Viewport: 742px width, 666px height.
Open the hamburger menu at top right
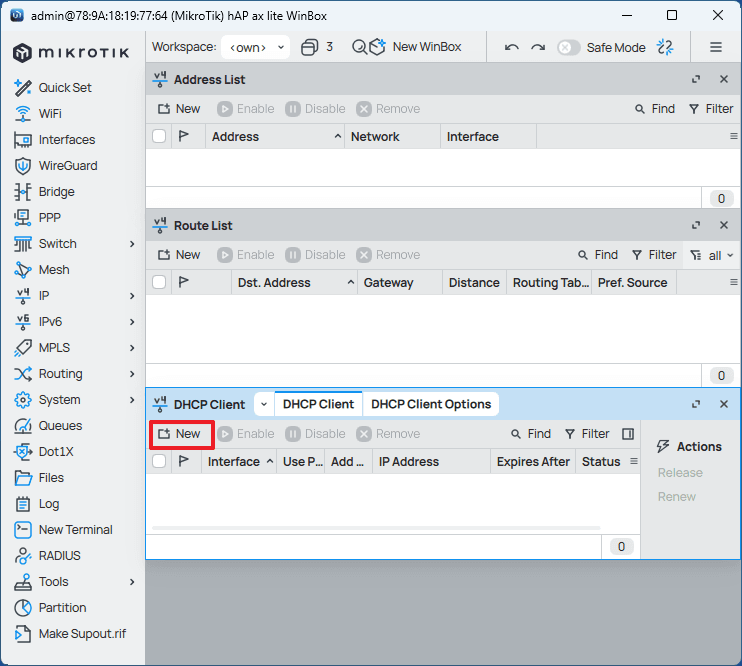(x=716, y=47)
